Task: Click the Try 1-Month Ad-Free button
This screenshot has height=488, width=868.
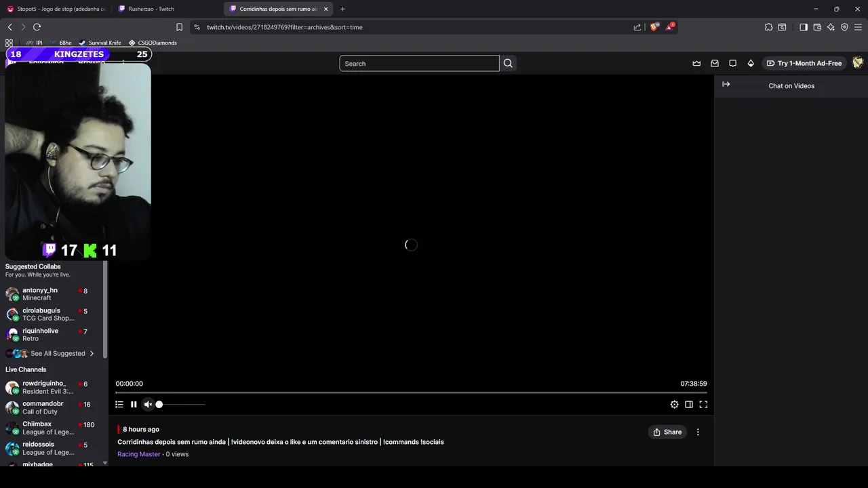Action: (804, 63)
